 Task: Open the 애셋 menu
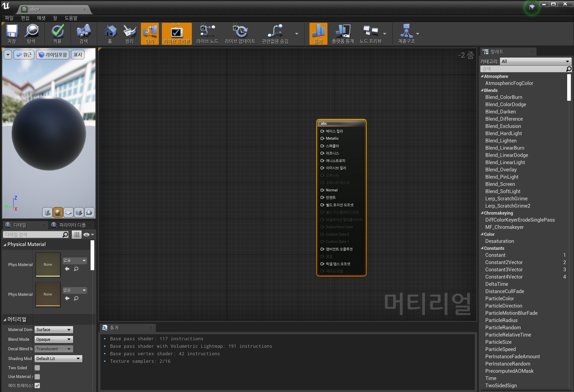[x=41, y=18]
